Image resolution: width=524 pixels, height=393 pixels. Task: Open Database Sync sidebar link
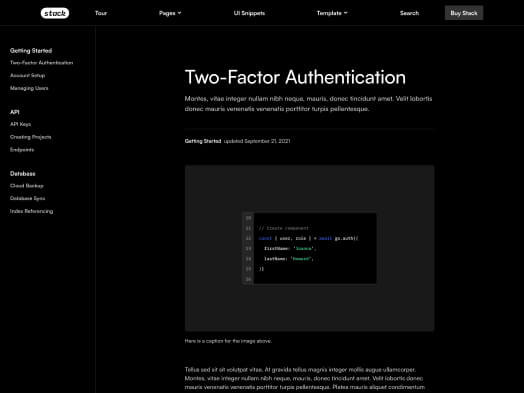coord(27,199)
